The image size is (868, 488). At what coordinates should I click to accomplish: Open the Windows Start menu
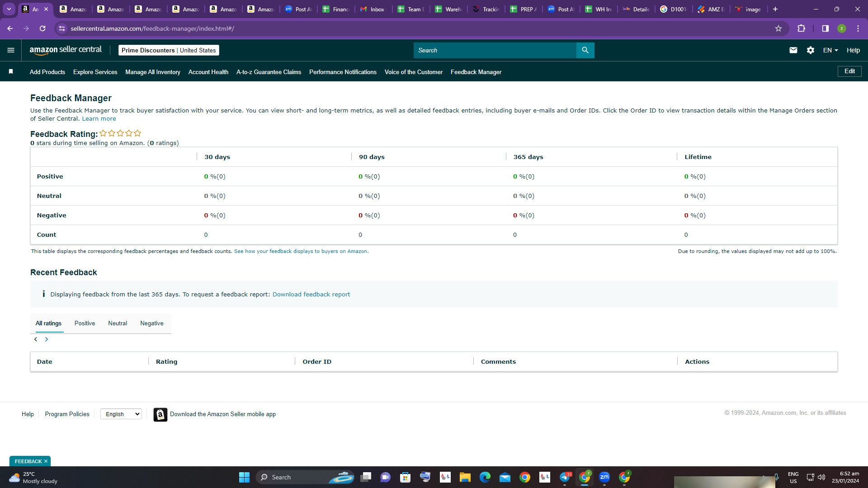pyautogui.click(x=244, y=477)
